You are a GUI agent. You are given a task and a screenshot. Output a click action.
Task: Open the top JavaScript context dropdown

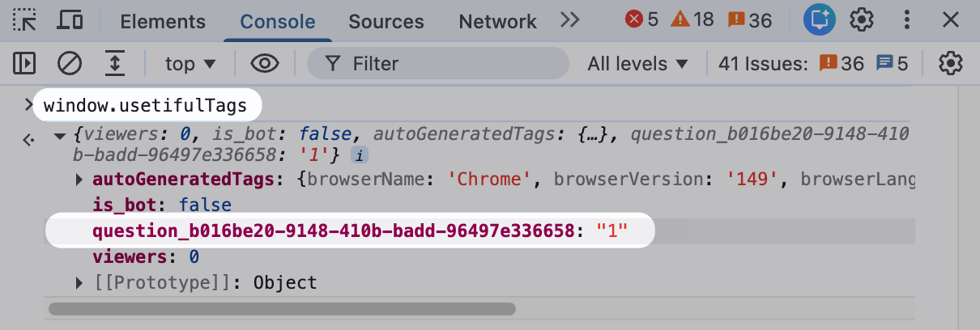190,63
